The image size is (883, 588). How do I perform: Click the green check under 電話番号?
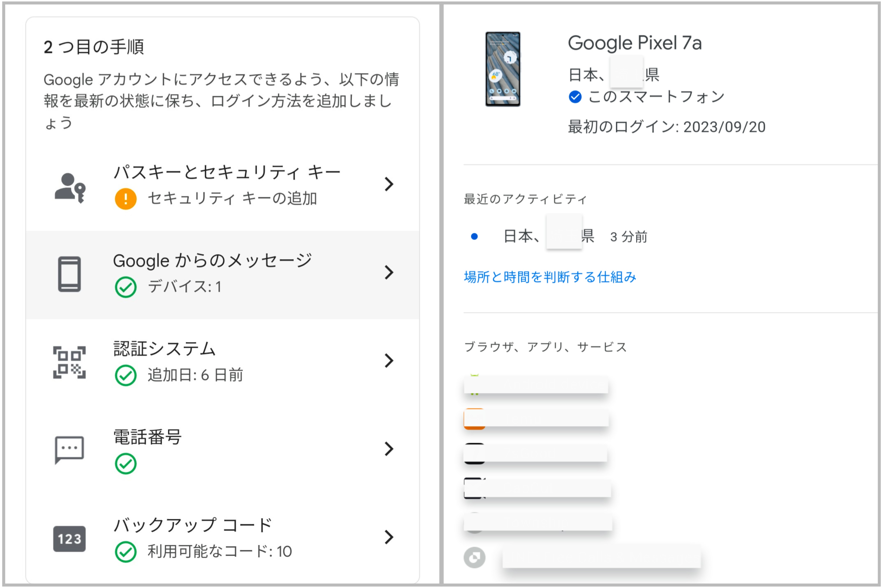(x=127, y=464)
